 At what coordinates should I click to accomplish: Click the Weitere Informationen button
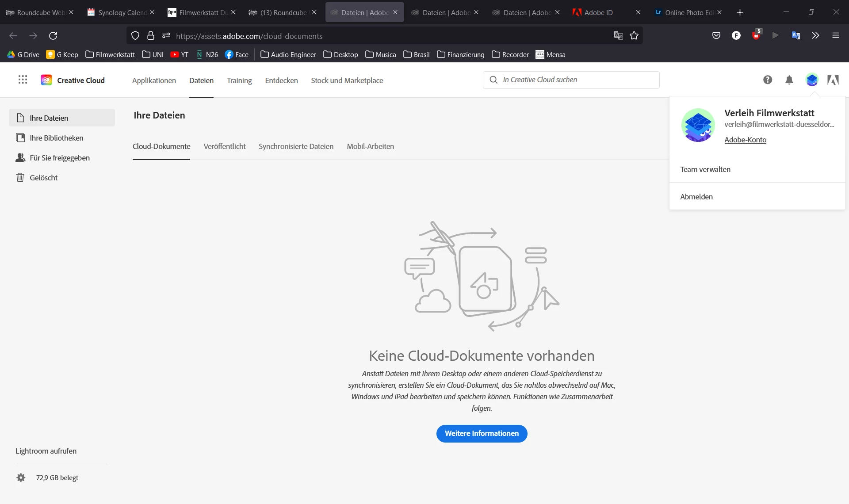(482, 434)
